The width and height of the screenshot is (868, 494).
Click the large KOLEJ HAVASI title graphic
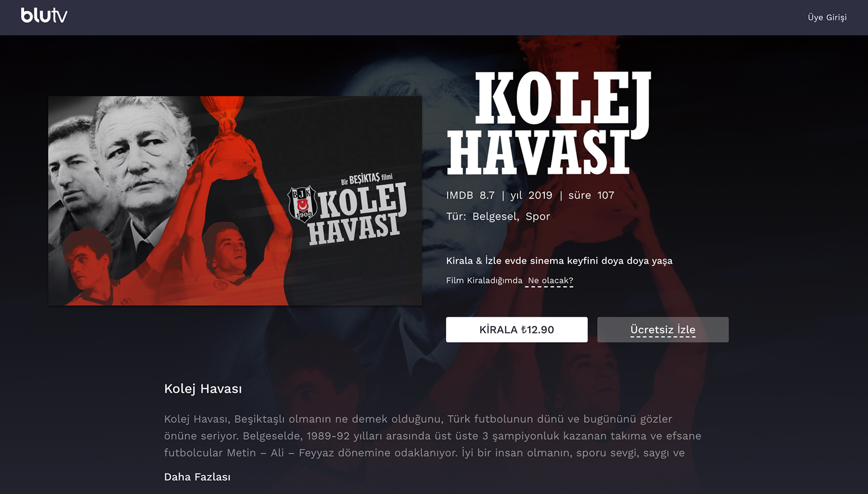point(548,123)
